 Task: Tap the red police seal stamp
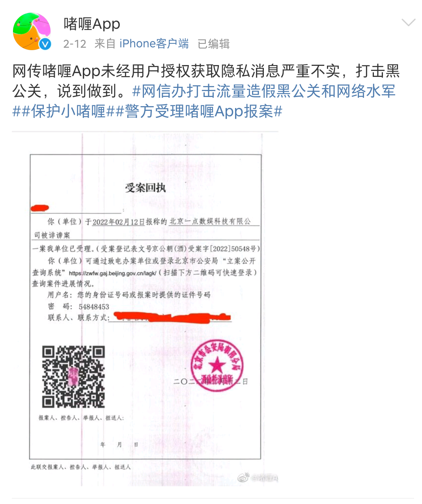217,366
